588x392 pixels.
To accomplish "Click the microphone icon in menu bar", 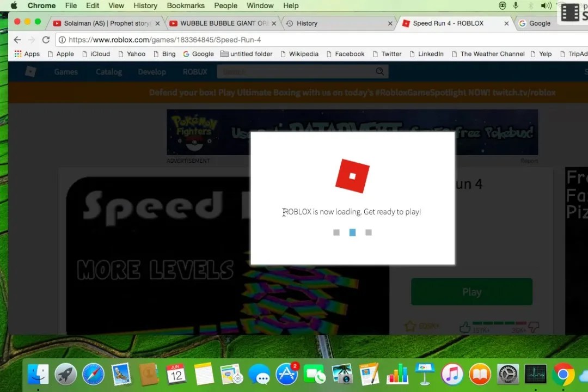I will click(516, 5).
